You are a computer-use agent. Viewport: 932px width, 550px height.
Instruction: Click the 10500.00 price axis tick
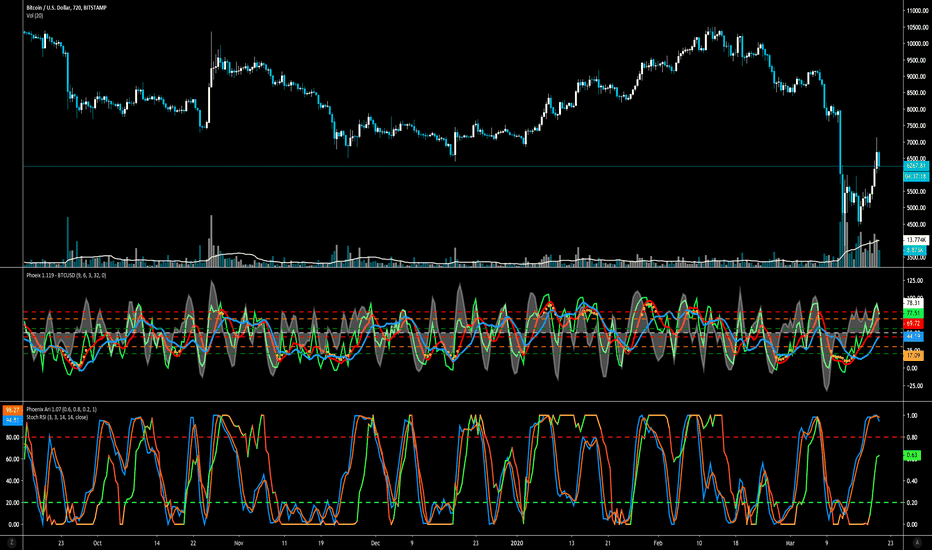point(917,27)
